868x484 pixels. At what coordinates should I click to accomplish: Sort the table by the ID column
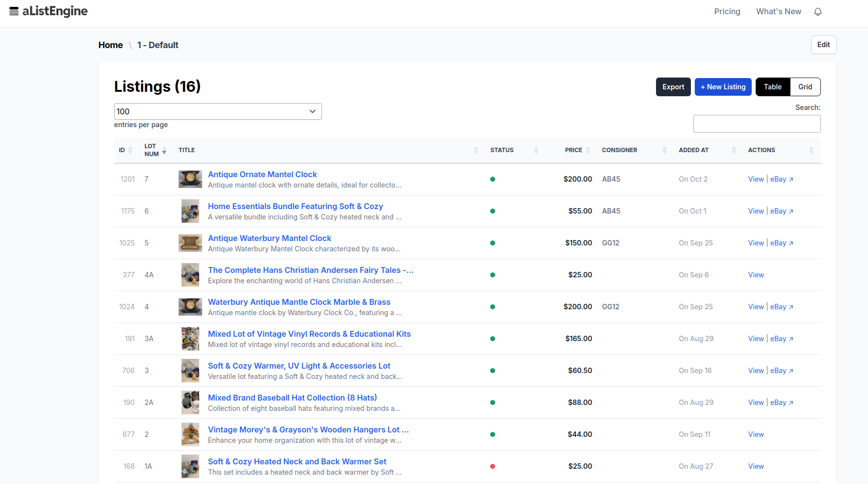pos(126,150)
